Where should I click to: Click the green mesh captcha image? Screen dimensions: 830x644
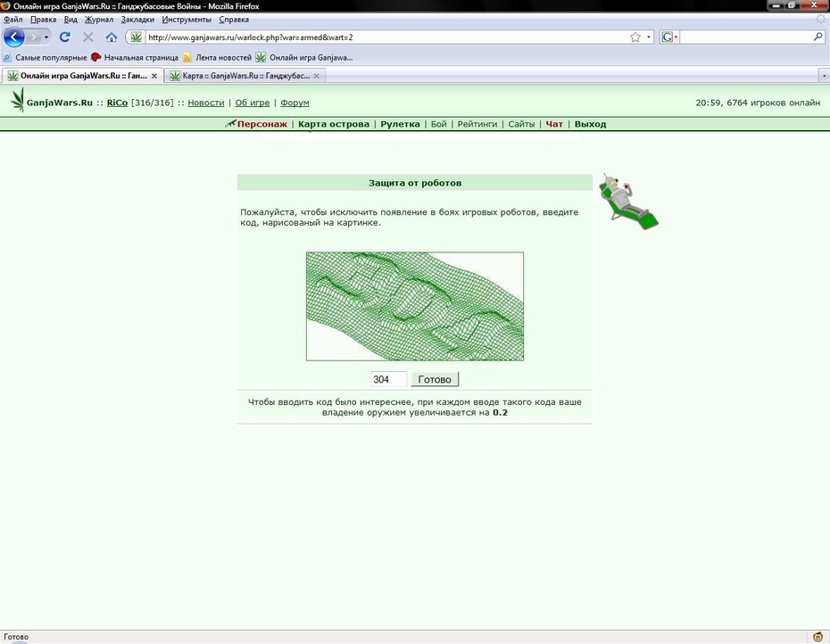tap(415, 306)
